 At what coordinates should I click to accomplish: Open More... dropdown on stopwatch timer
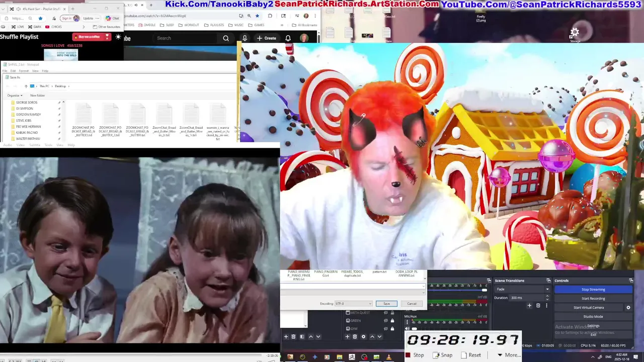pos(509,355)
